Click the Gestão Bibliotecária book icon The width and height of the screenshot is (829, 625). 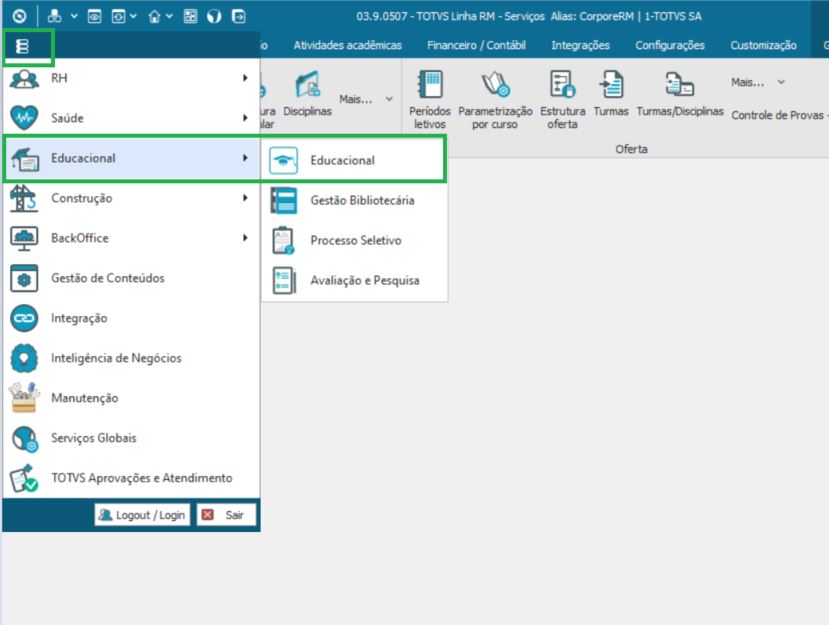click(x=284, y=201)
